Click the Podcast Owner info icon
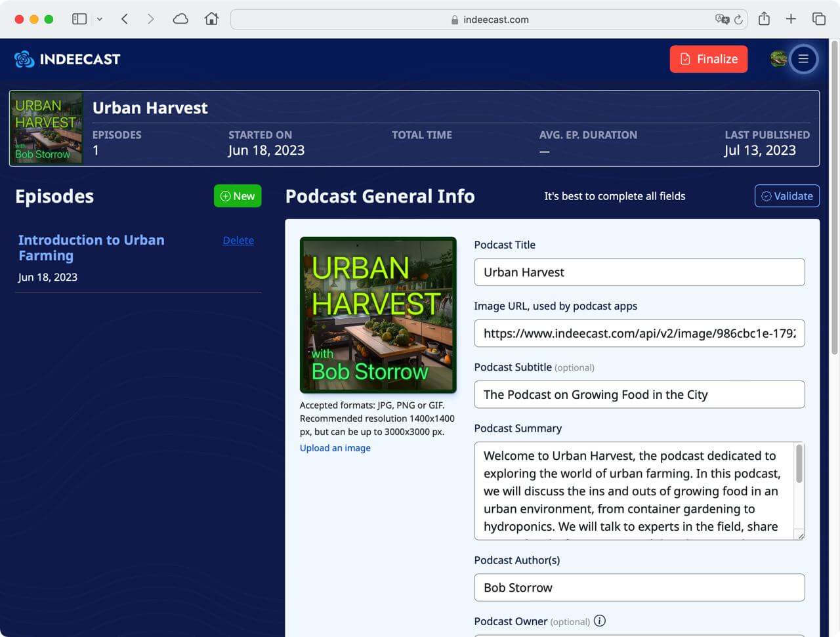Image resolution: width=840 pixels, height=637 pixels. (x=600, y=621)
